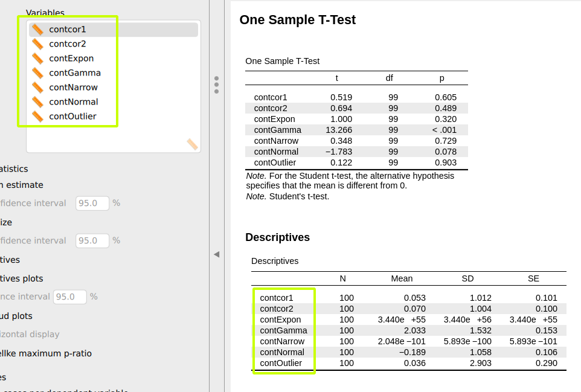Screen dimensions: 581x392
Task: Click the location estimate confidence interval field
Action: point(92,203)
